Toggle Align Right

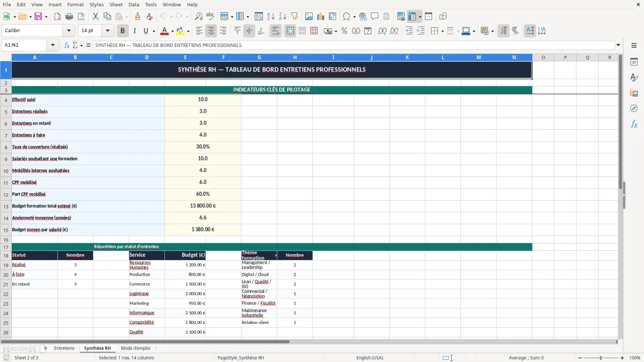[223, 31]
